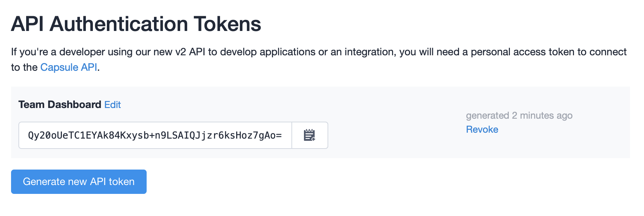Click the Team Dashboard token name
This screenshot has height=216, width=644.
[x=60, y=105]
